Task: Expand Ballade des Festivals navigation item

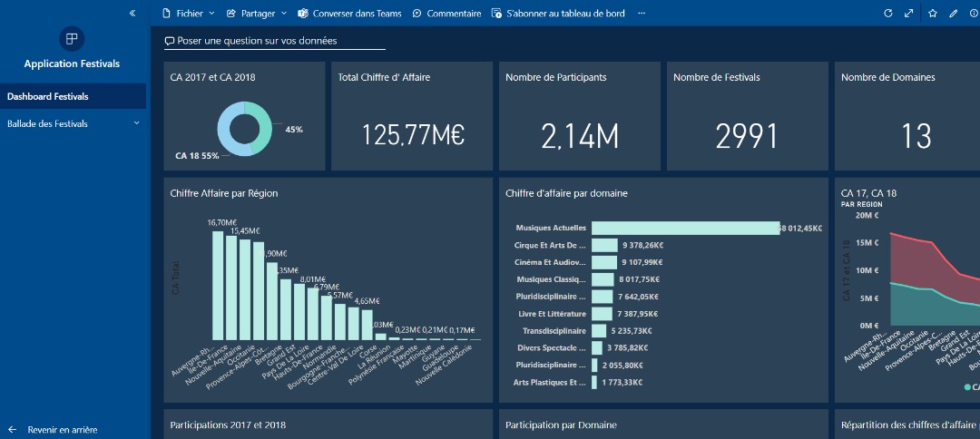Action: click(x=137, y=123)
